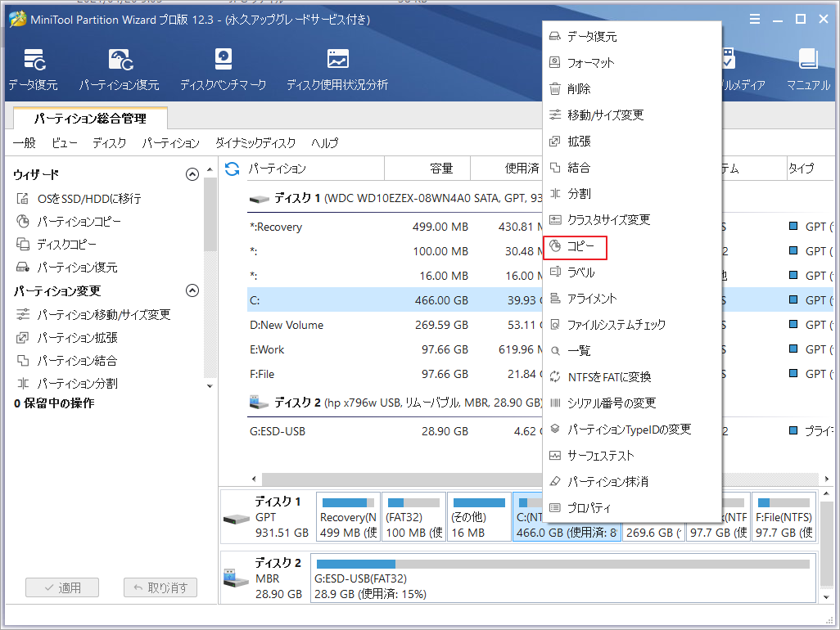Run サーフェステスト from context menu
The height and width of the screenshot is (630, 840).
click(632, 456)
